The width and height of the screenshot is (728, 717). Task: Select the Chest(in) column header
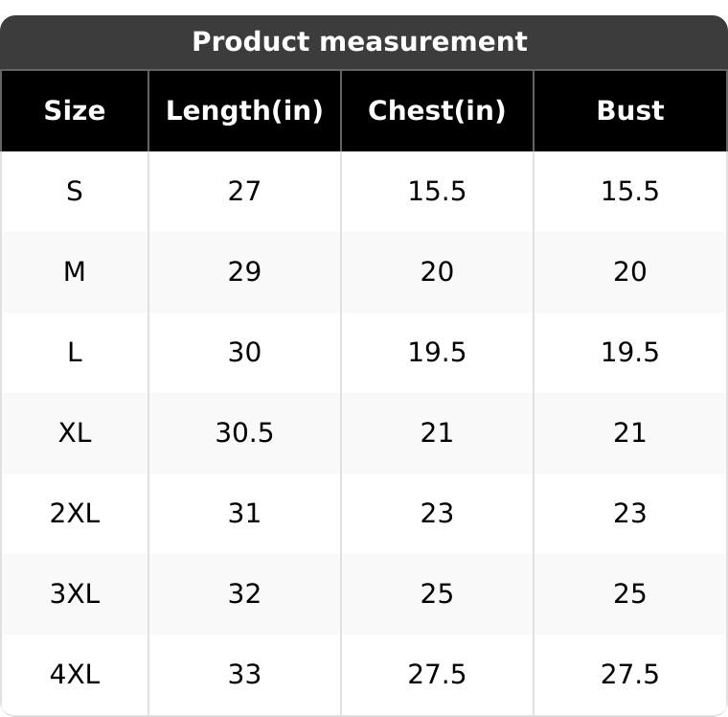coord(437,111)
